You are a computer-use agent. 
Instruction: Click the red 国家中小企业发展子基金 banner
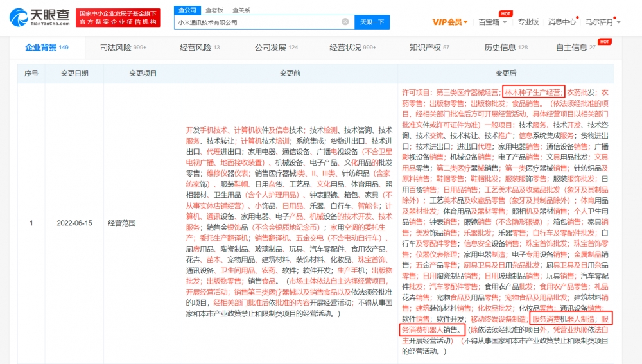[118, 17]
